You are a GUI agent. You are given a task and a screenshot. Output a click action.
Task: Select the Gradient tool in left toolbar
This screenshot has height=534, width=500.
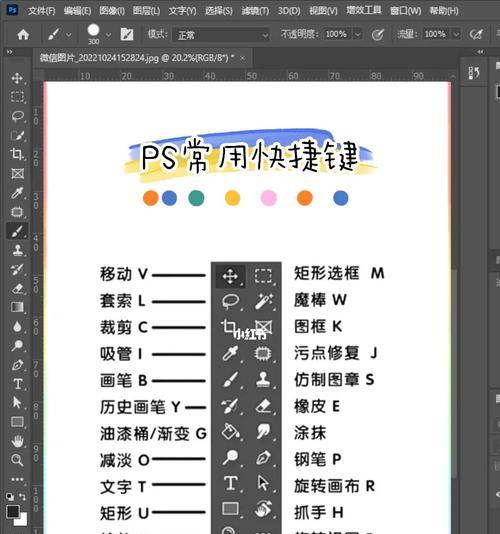click(x=17, y=307)
